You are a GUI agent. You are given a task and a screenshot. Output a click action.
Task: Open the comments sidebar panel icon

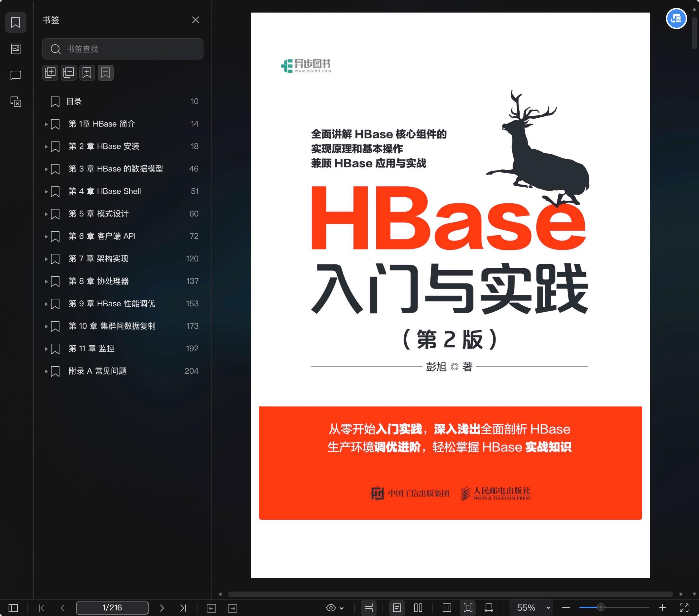(16, 75)
